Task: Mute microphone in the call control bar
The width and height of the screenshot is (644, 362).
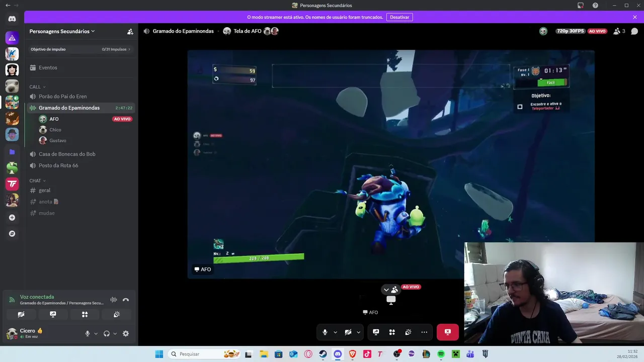Action: 325,332
